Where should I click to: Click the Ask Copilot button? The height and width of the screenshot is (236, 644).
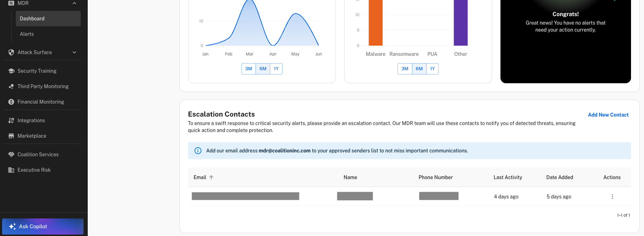click(x=43, y=227)
